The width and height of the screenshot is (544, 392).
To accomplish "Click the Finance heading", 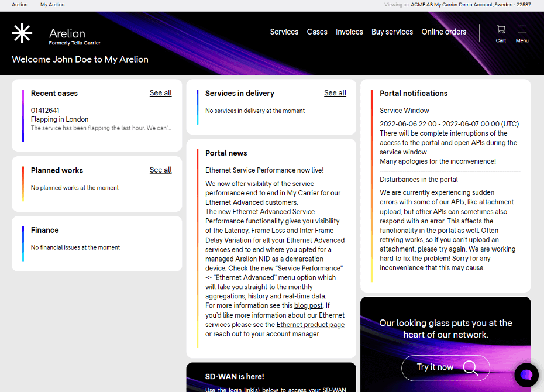I will (x=45, y=230).
